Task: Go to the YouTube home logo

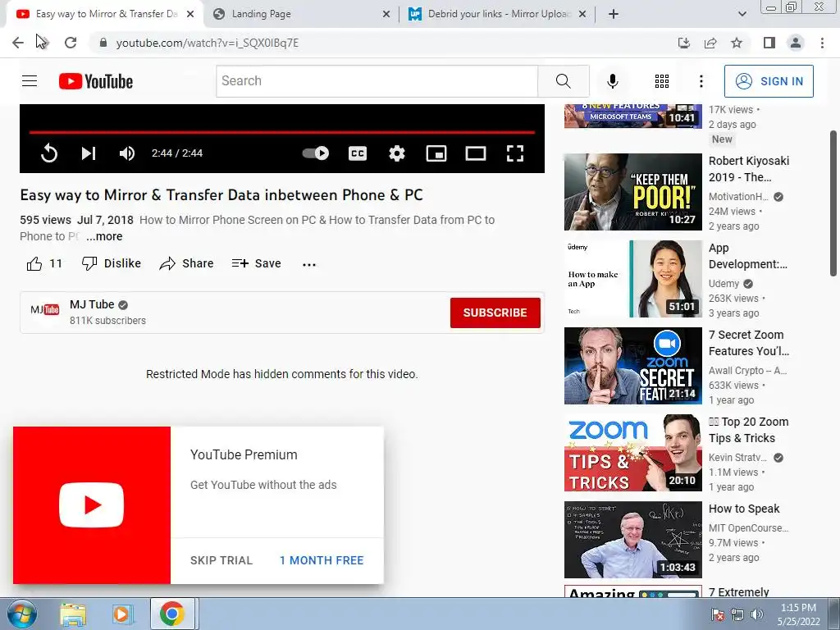Action: pyautogui.click(x=96, y=81)
